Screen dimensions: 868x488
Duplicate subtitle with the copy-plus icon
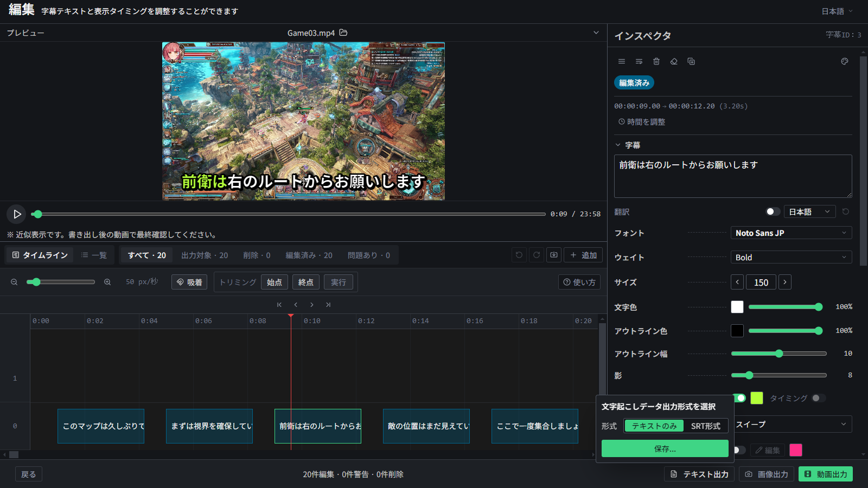(691, 61)
